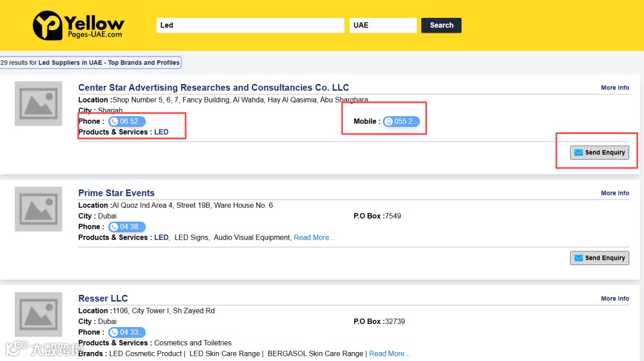Click phone icon in Resser LLC phone badge

[114, 332]
